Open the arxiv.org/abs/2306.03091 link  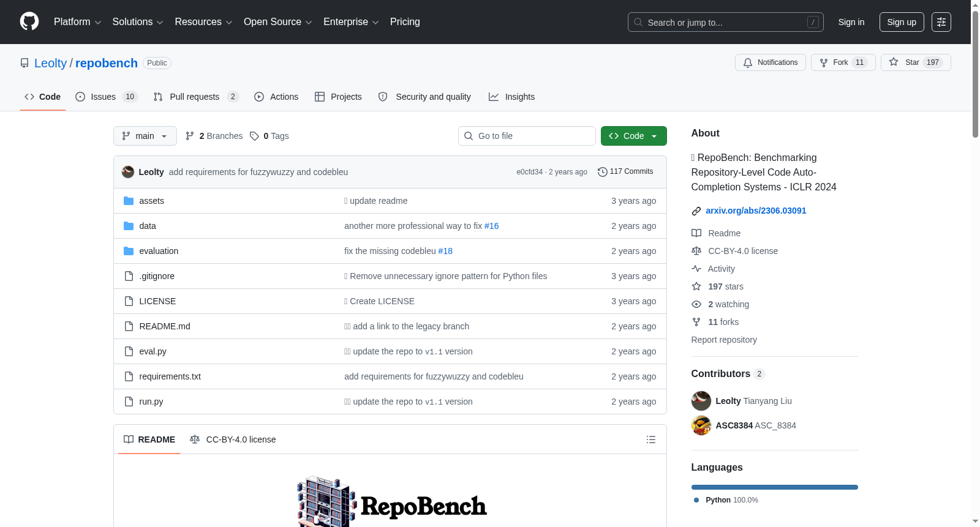[756, 211]
